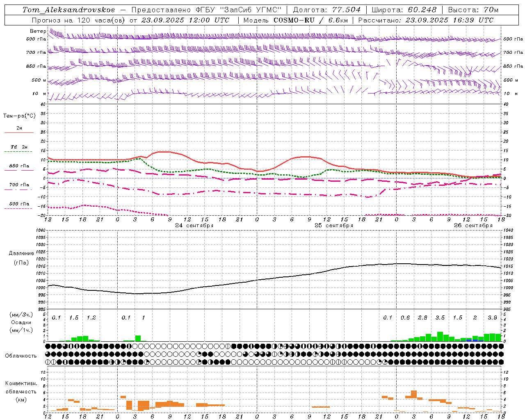This screenshot has height=420, width=525.
Task: Click the 700 гПа temperature legend entry
Action: (x=19, y=185)
